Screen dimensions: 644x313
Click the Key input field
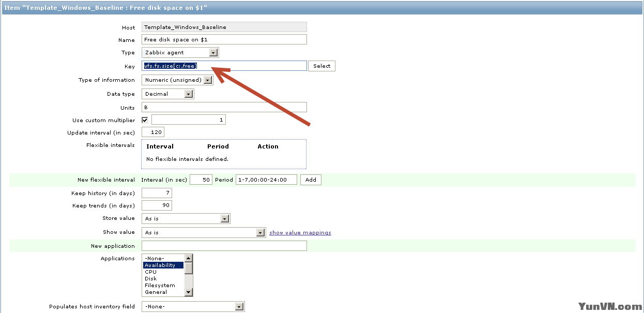coord(224,66)
